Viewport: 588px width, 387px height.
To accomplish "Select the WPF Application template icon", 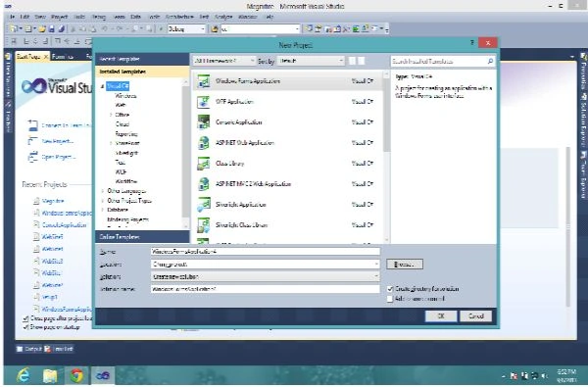I will (x=203, y=102).
